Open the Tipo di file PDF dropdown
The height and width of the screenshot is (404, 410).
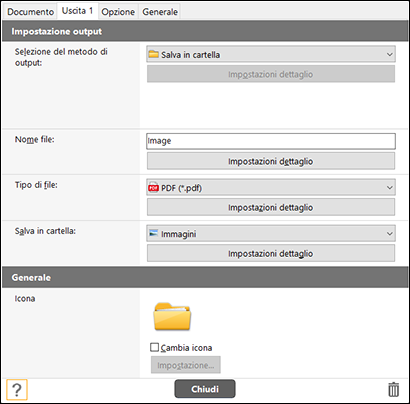coord(271,188)
